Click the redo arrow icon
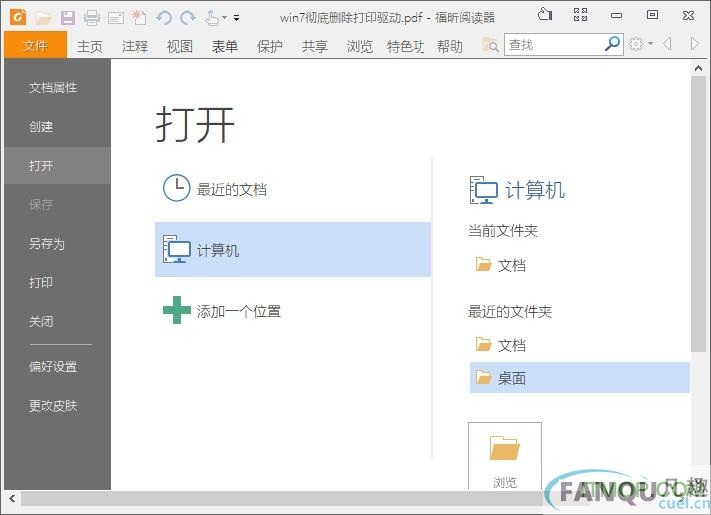 [x=187, y=18]
